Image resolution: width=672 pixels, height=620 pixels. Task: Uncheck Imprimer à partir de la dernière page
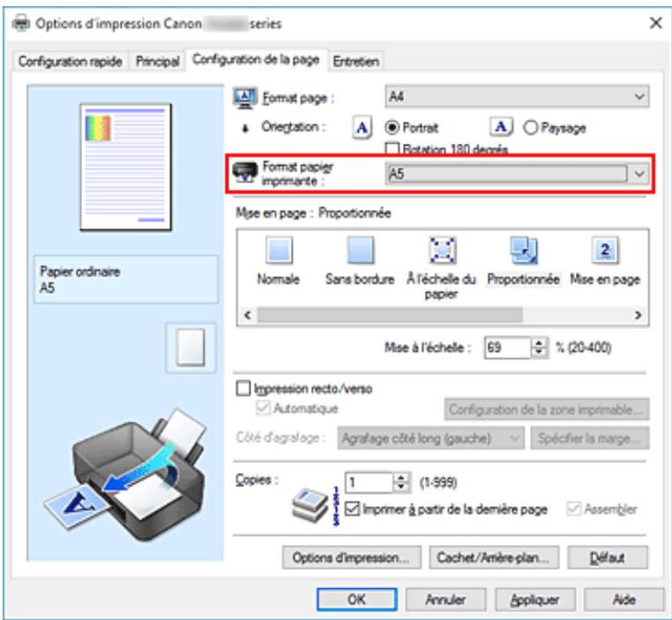coord(352,509)
